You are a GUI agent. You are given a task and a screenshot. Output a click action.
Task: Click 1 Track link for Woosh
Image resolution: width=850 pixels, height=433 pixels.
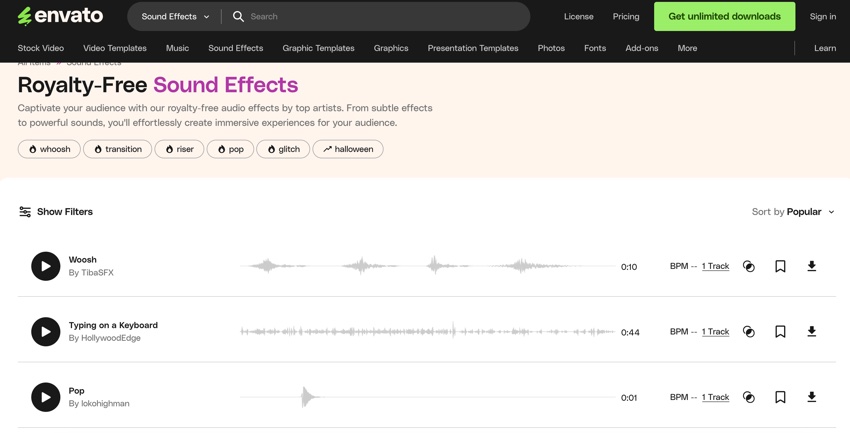[716, 266]
